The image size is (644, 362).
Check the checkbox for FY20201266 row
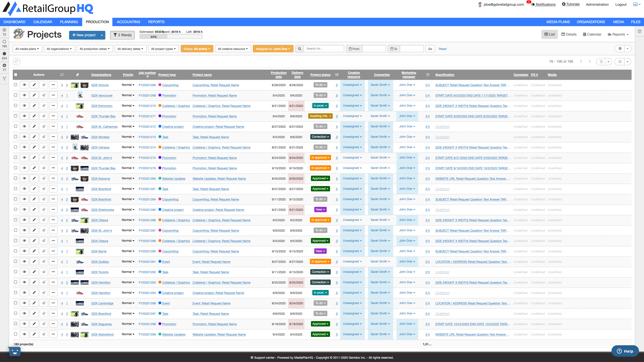tap(16, 85)
